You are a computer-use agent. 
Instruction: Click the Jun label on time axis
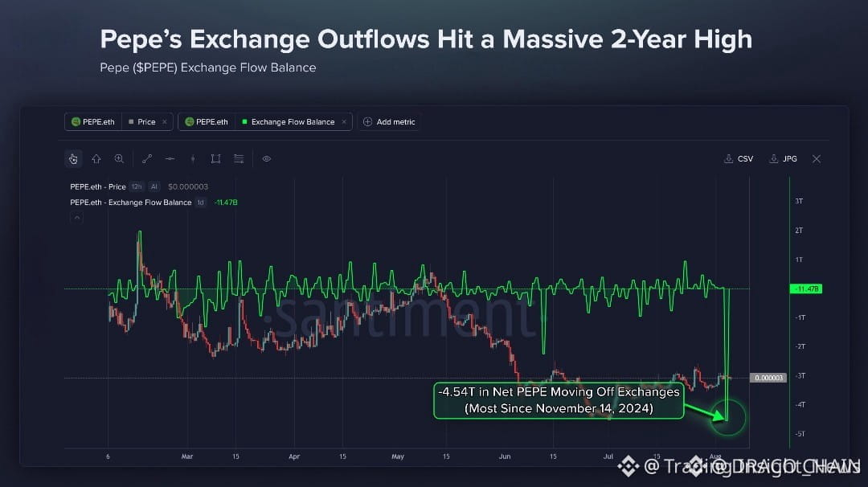point(504,456)
